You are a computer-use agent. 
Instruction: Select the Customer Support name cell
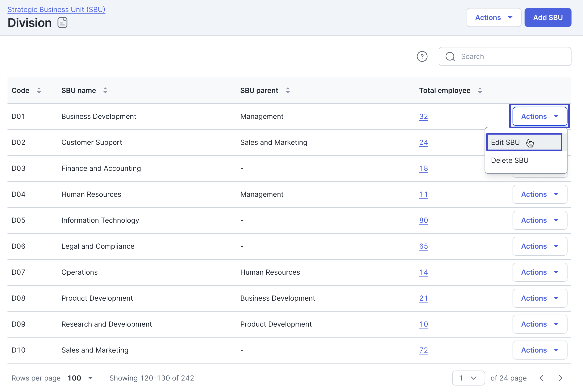coord(92,143)
